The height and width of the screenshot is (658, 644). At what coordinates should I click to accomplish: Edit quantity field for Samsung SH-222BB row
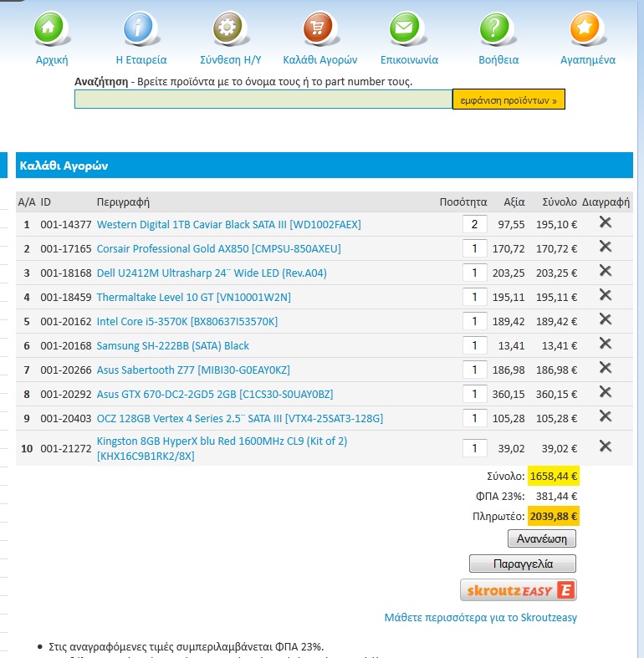475,345
